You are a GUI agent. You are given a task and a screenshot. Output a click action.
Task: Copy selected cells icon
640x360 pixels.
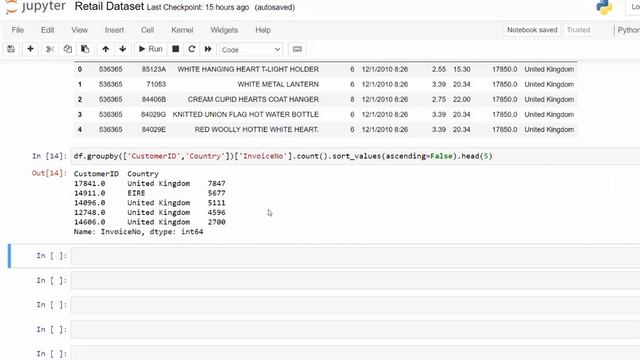[x=67, y=49]
